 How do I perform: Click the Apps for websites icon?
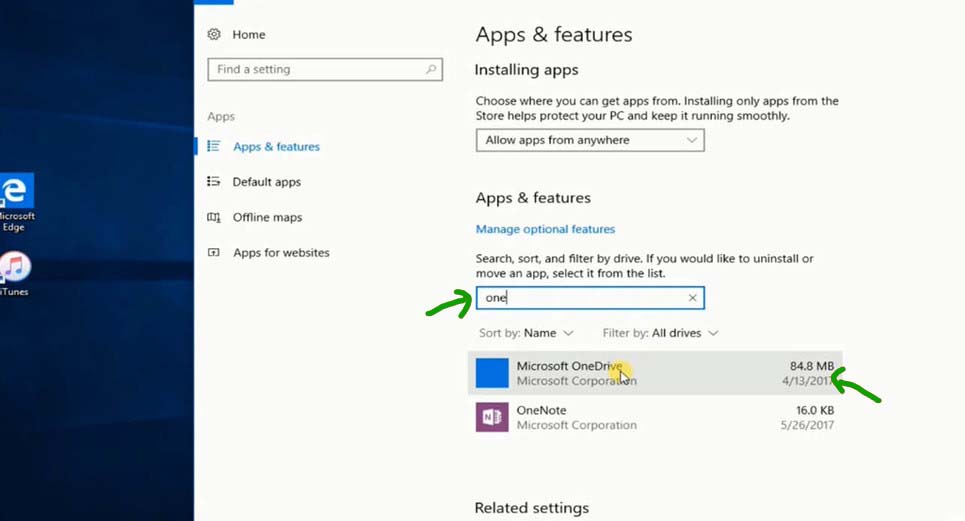[214, 252]
